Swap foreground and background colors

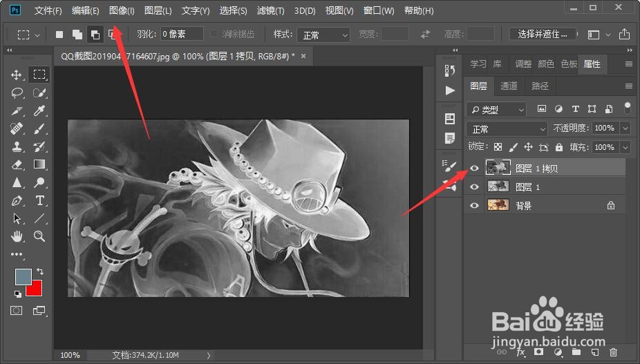tap(40, 271)
